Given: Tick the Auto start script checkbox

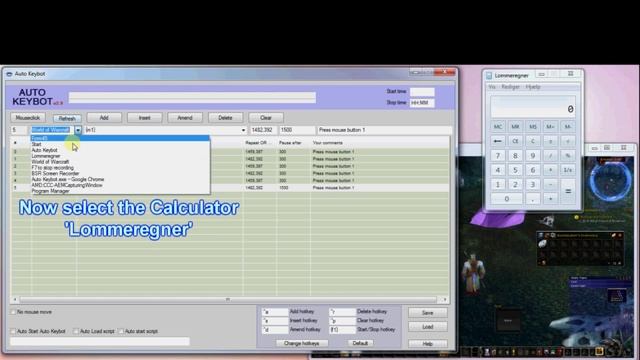Looking at the screenshot, I should point(121,331).
